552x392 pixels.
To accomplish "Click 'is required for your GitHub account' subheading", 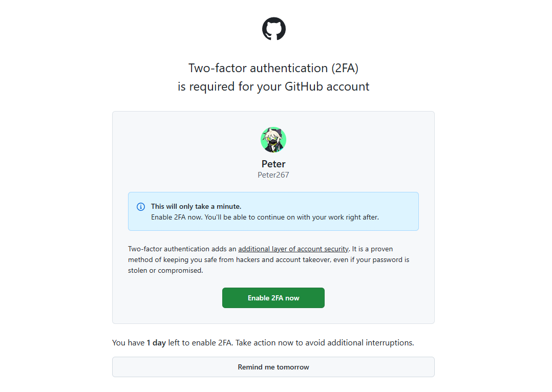I will click(x=273, y=86).
